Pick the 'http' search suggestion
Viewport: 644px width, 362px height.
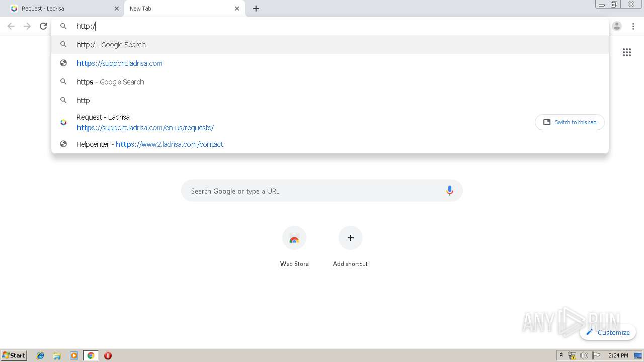[x=330, y=101]
